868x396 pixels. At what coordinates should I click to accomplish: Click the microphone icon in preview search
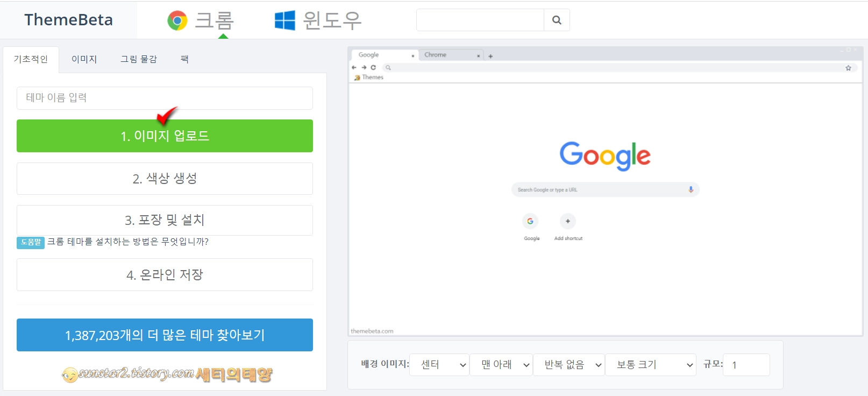[x=691, y=189]
